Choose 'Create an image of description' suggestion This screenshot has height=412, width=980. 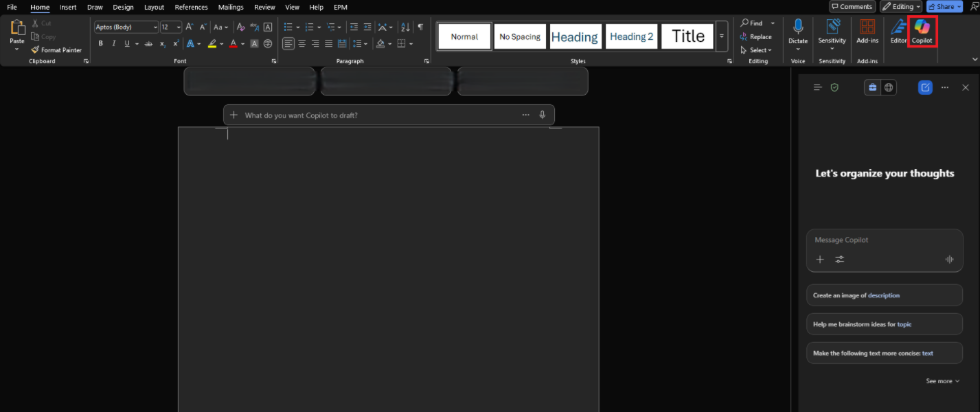pos(885,295)
